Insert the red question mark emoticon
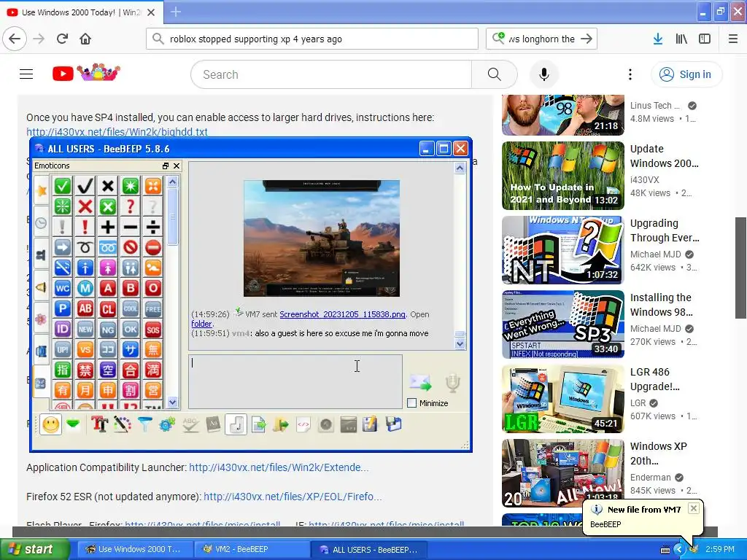This screenshot has height=560, width=747. click(x=131, y=206)
